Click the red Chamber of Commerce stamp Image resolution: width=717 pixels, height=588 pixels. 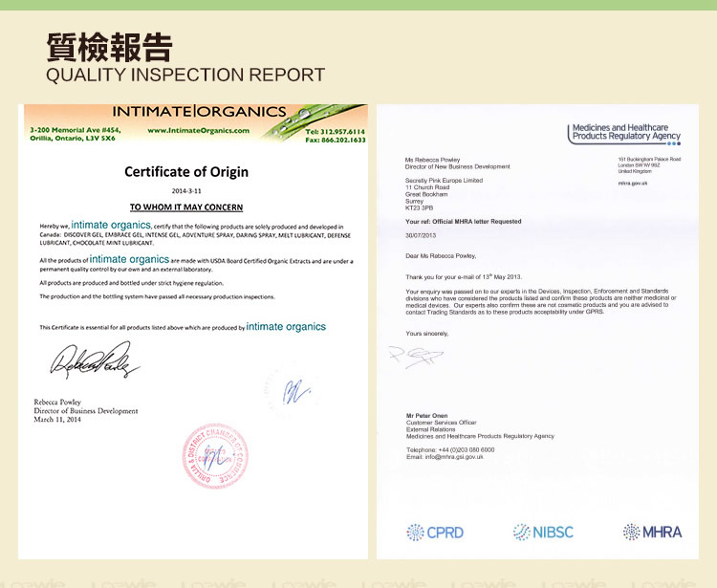pos(221,458)
